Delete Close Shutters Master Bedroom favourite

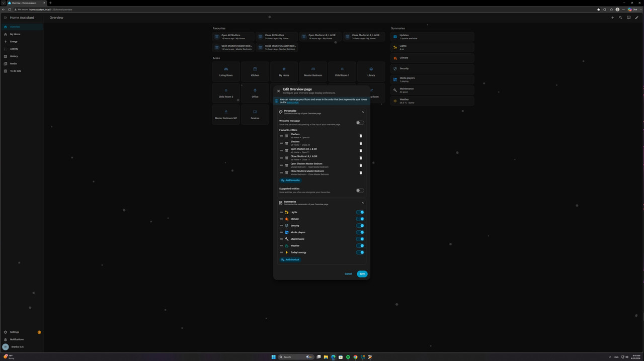click(x=361, y=172)
